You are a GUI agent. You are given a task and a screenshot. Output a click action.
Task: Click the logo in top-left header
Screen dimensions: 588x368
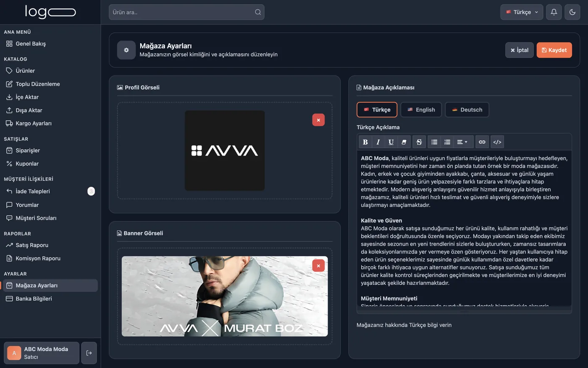pyautogui.click(x=50, y=12)
